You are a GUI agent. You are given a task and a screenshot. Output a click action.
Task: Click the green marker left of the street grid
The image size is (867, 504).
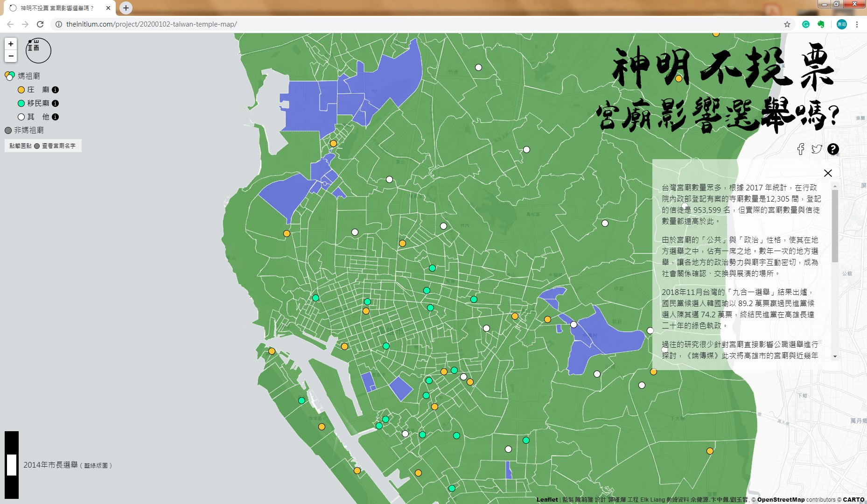(x=315, y=298)
